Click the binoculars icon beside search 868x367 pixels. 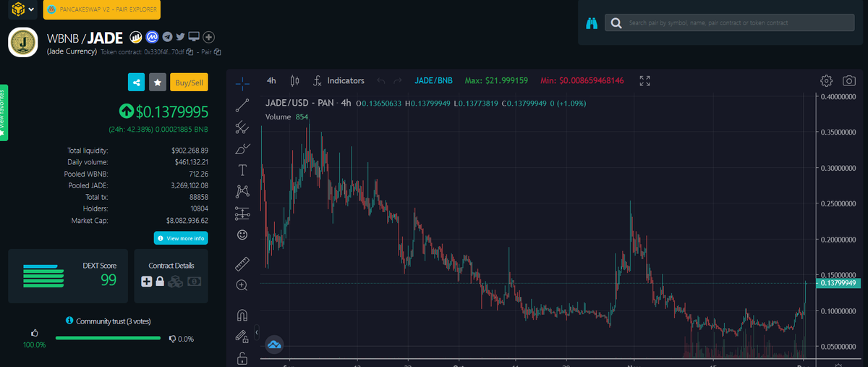592,23
